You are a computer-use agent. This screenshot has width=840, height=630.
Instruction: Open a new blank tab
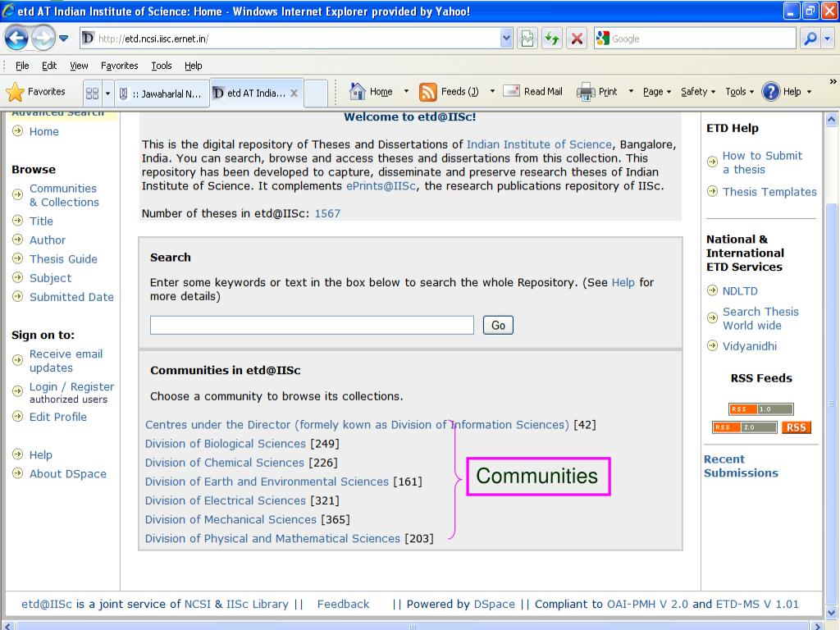coord(316,94)
